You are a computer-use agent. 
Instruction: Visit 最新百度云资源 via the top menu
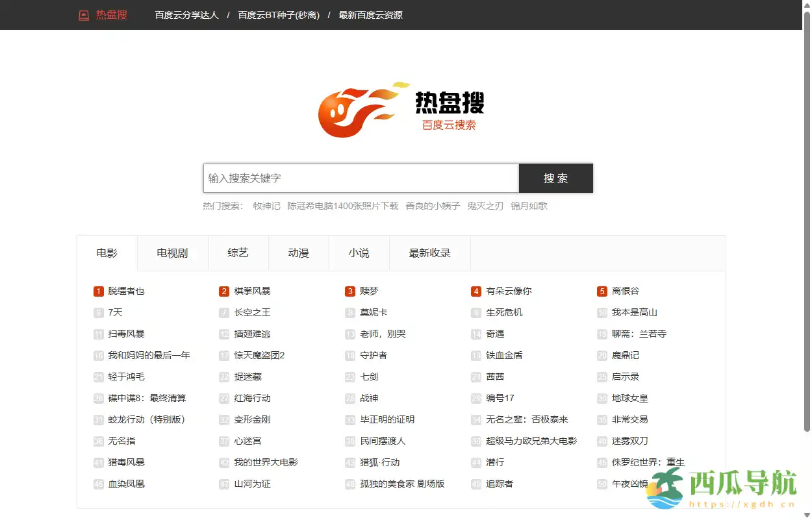(371, 14)
